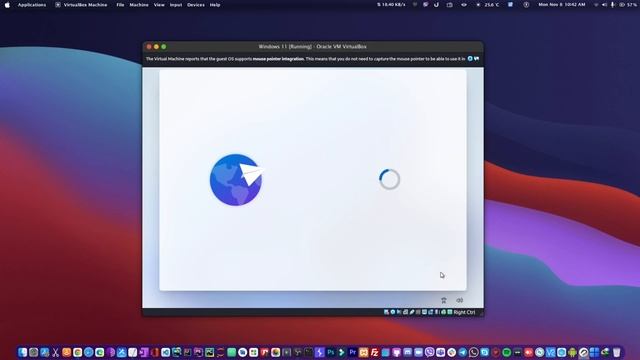The width and height of the screenshot is (640, 360).
Task: Launch Google Chrome from the dock
Action: pos(78,352)
